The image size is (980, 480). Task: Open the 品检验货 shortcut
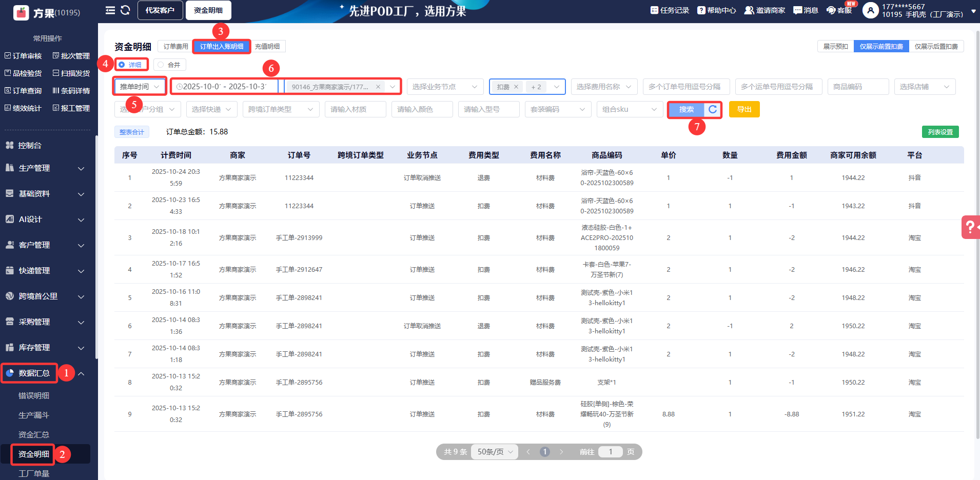pyautogui.click(x=23, y=73)
